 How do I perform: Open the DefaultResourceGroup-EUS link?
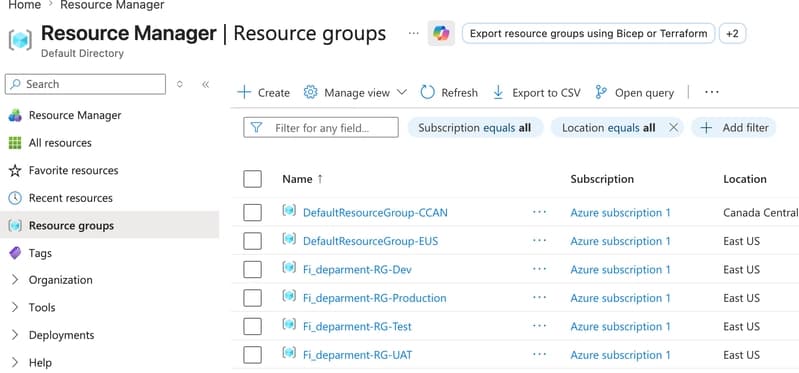[370, 242]
